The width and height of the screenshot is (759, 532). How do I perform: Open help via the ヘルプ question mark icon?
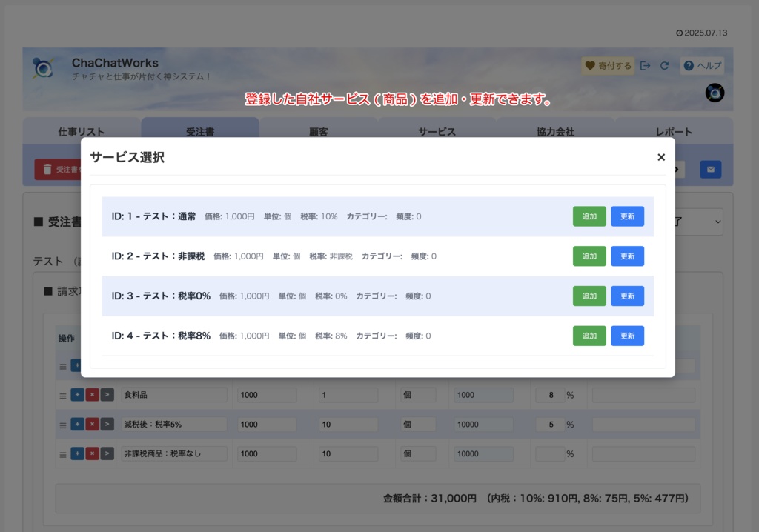[x=688, y=65]
